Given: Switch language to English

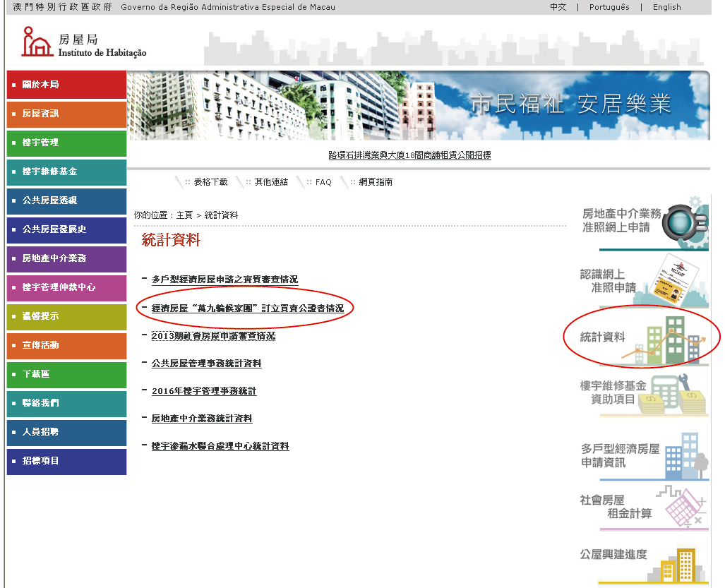Looking at the screenshot, I should [x=666, y=7].
